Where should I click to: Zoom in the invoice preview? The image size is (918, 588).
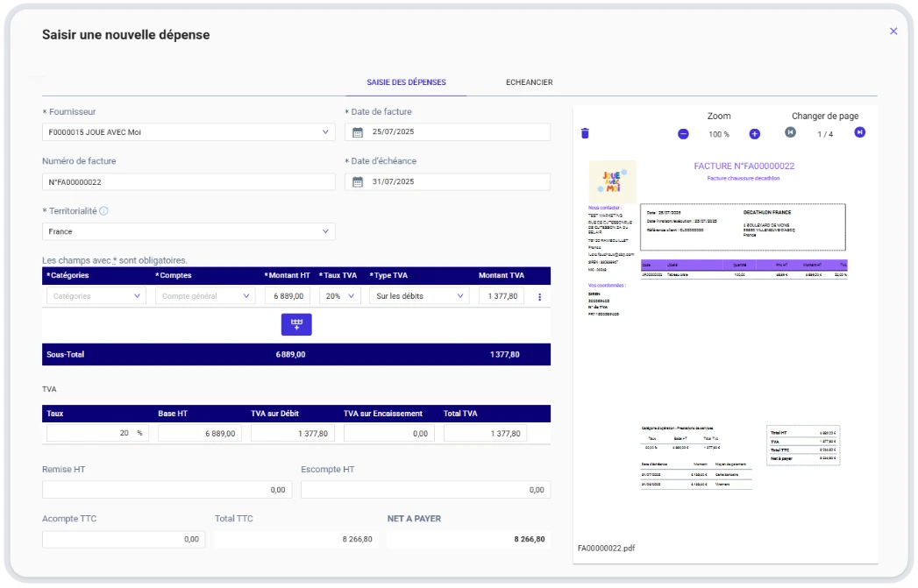point(754,133)
